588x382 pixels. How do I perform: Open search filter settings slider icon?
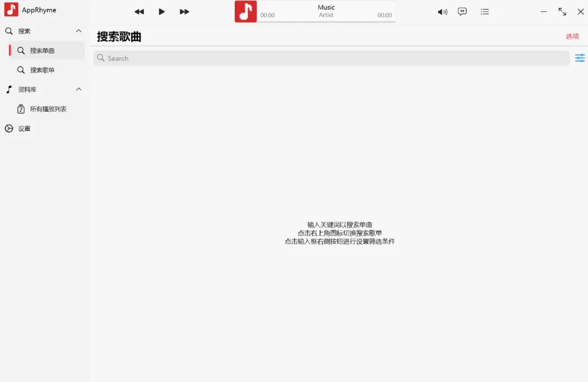pyautogui.click(x=580, y=58)
